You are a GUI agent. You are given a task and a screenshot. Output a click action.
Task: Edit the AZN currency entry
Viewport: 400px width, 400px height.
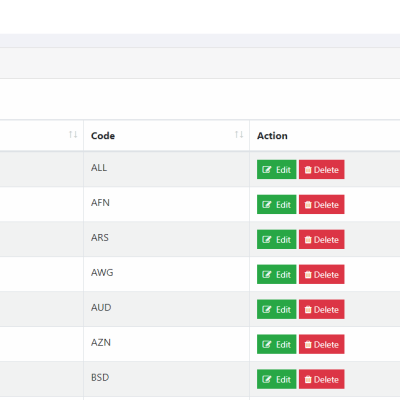pos(276,344)
